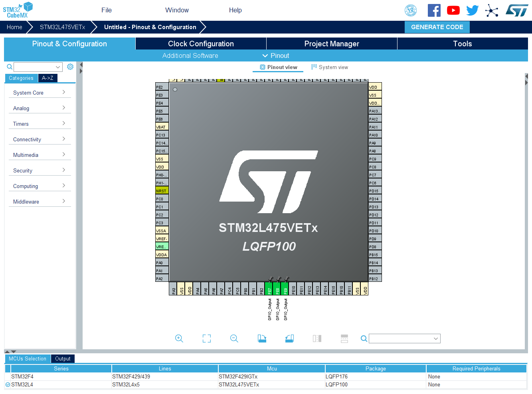Expand the Middleware category
This screenshot has height=394, width=532.
40,202
